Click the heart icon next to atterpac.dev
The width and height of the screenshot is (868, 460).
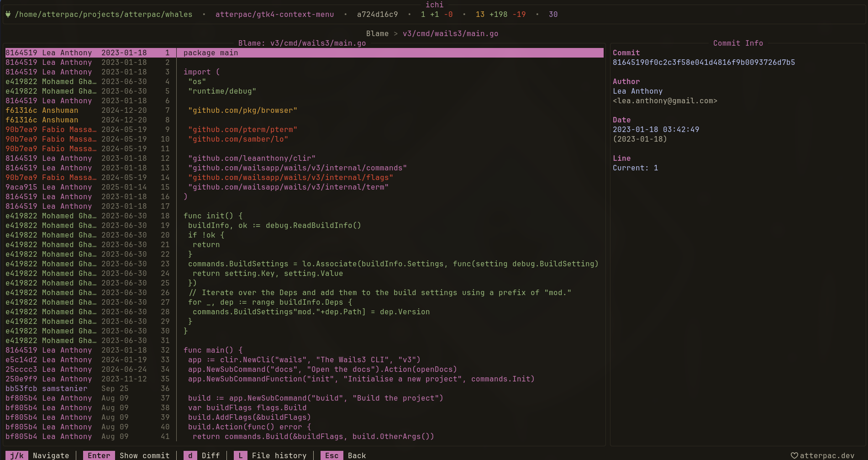(794, 455)
